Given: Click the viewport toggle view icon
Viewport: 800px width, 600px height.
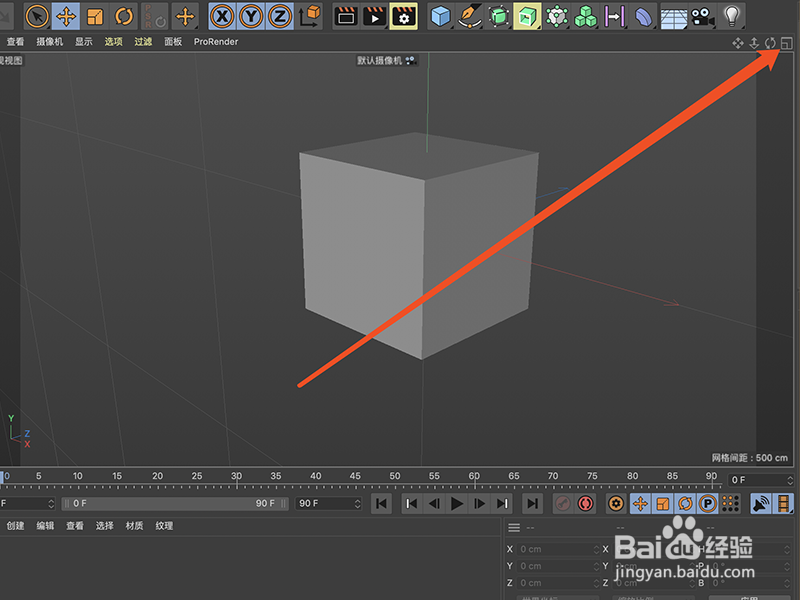Looking at the screenshot, I should pos(787,43).
